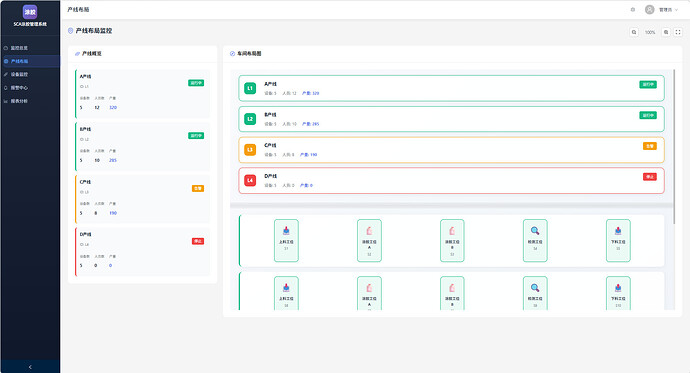Click red stopped tag on layout D产线 row
This screenshot has width=690, height=373.
(x=650, y=177)
